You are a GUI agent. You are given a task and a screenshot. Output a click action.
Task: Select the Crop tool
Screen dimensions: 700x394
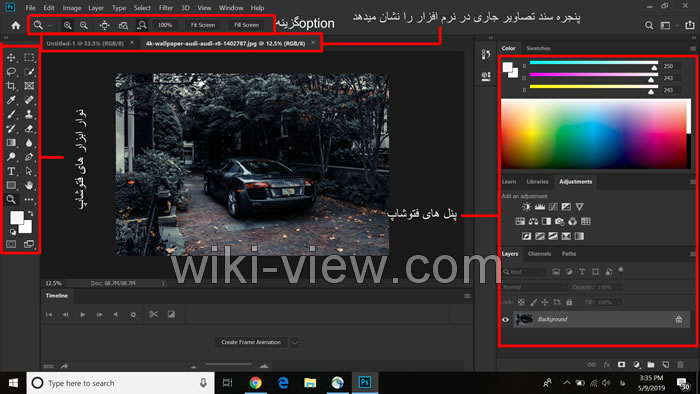click(11, 86)
